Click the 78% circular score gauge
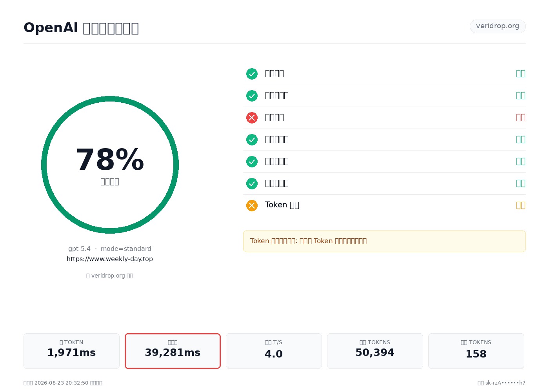Screen dimensions: 549x392 [x=110, y=165]
